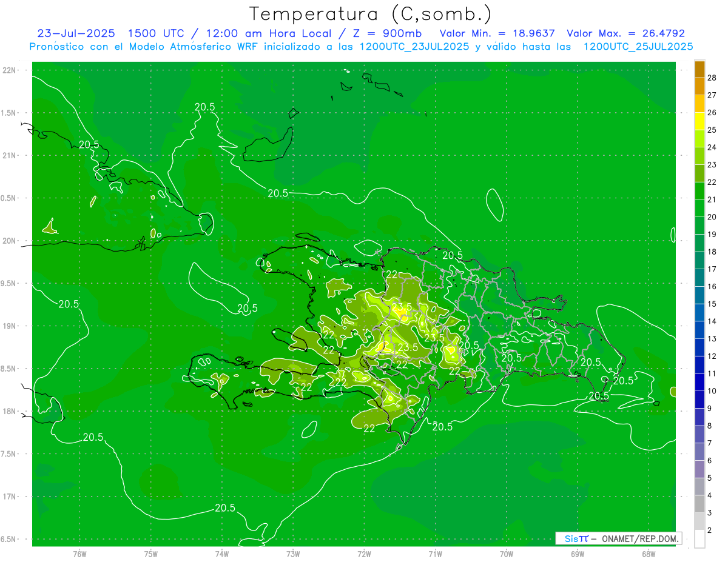The image size is (728, 562).
Task: Click the '68W' longitude label
Action: click(x=649, y=554)
